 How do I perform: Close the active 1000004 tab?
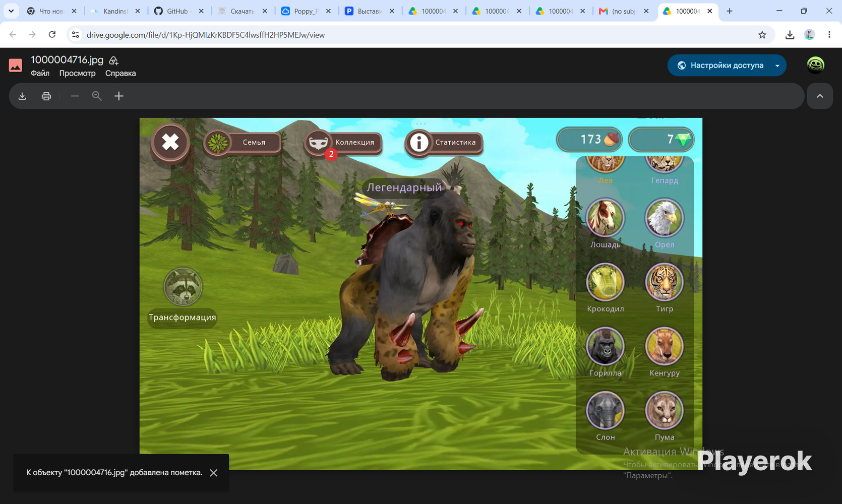pyautogui.click(x=710, y=11)
